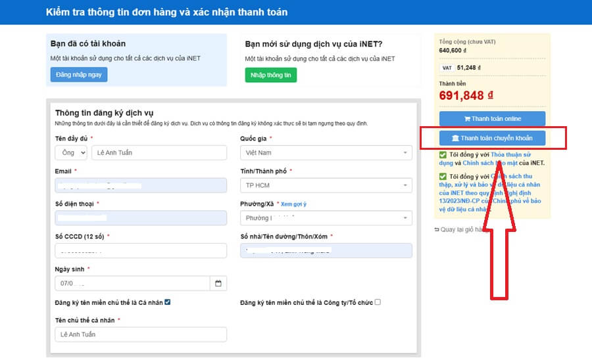Click the Quay lại giỏ hàng link

(x=460, y=229)
